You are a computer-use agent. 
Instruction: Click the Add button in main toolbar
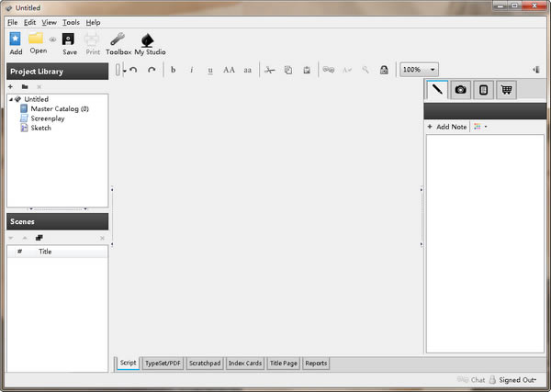click(16, 42)
